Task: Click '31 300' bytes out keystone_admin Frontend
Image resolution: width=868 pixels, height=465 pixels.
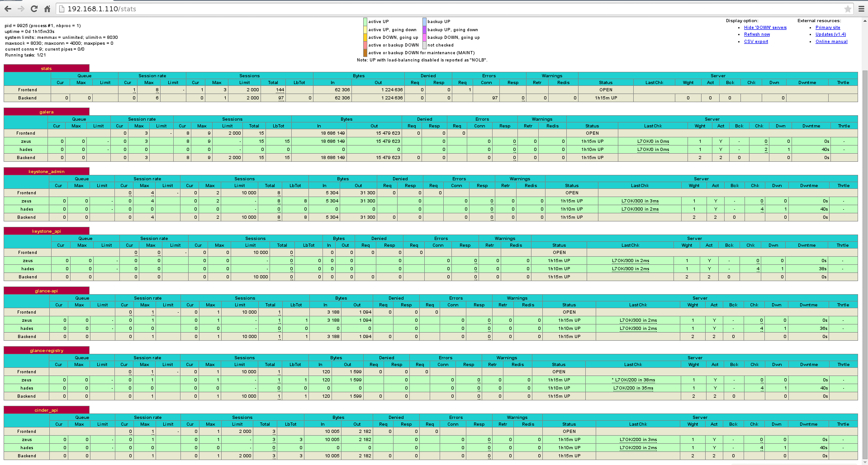Action: 367,193
